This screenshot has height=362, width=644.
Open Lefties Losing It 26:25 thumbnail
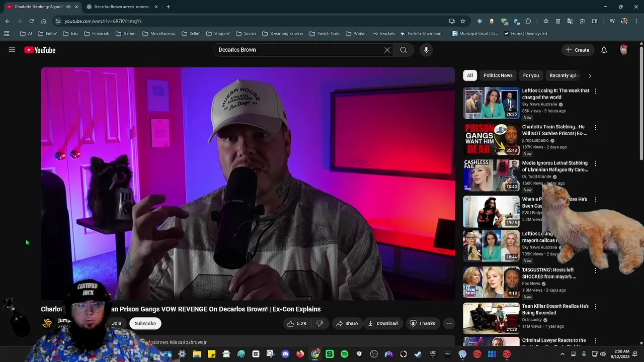pyautogui.click(x=492, y=103)
